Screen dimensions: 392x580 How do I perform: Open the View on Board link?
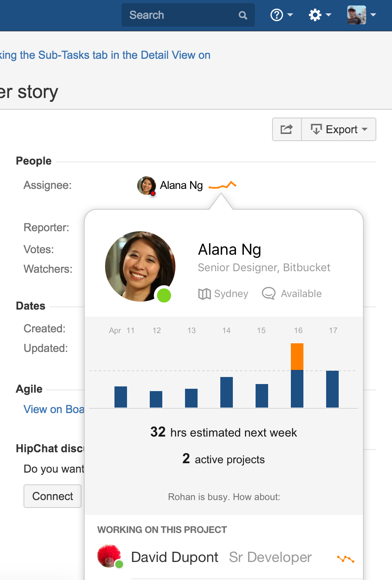54,409
